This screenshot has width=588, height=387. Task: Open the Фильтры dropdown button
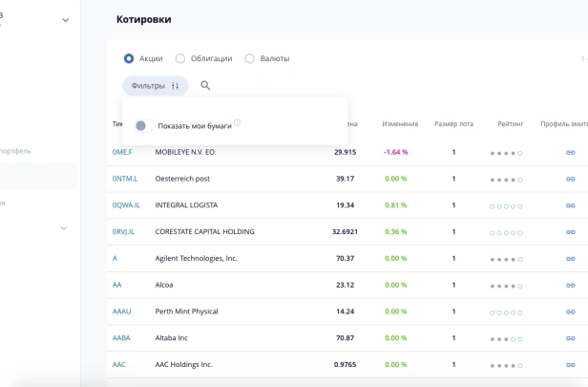pyautogui.click(x=155, y=86)
